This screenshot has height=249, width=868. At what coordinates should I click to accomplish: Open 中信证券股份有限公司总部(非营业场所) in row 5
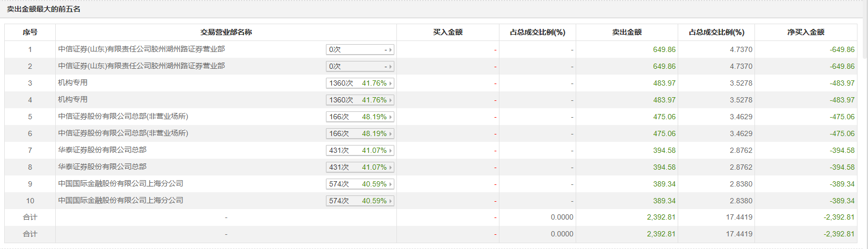123,116
